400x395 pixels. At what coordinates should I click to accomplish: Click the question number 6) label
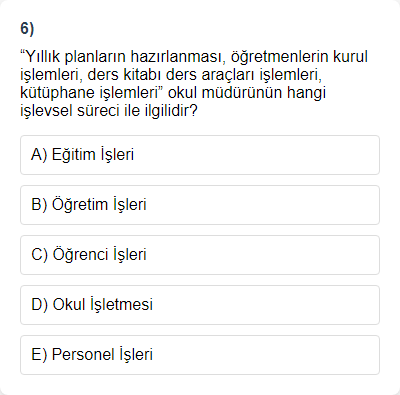tap(27, 29)
